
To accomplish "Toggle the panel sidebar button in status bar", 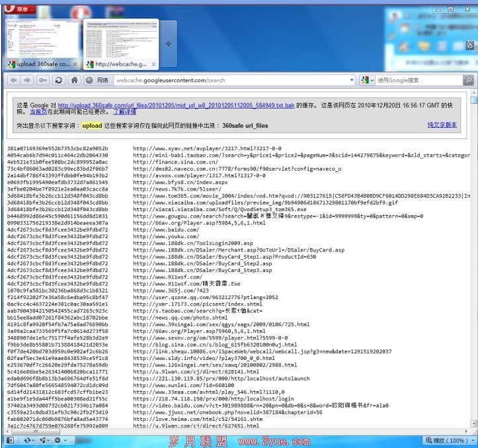I will pyautogui.click(x=10, y=440).
